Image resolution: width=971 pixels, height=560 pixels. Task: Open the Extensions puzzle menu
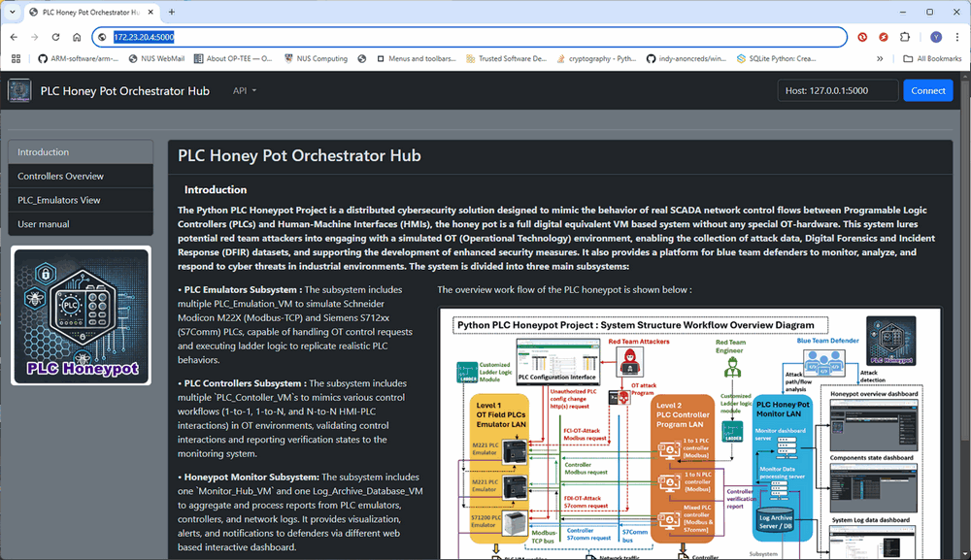[905, 37]
